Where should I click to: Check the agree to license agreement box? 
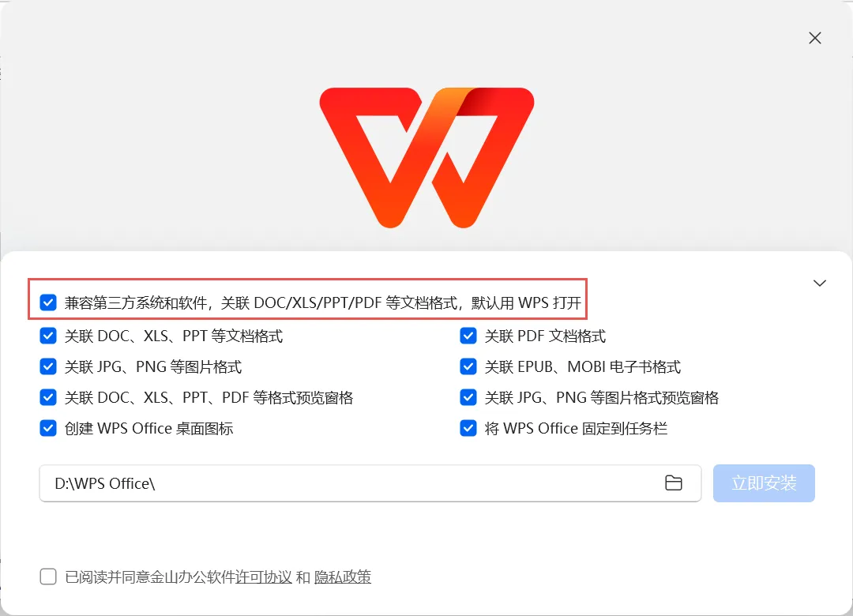[48, 577]
